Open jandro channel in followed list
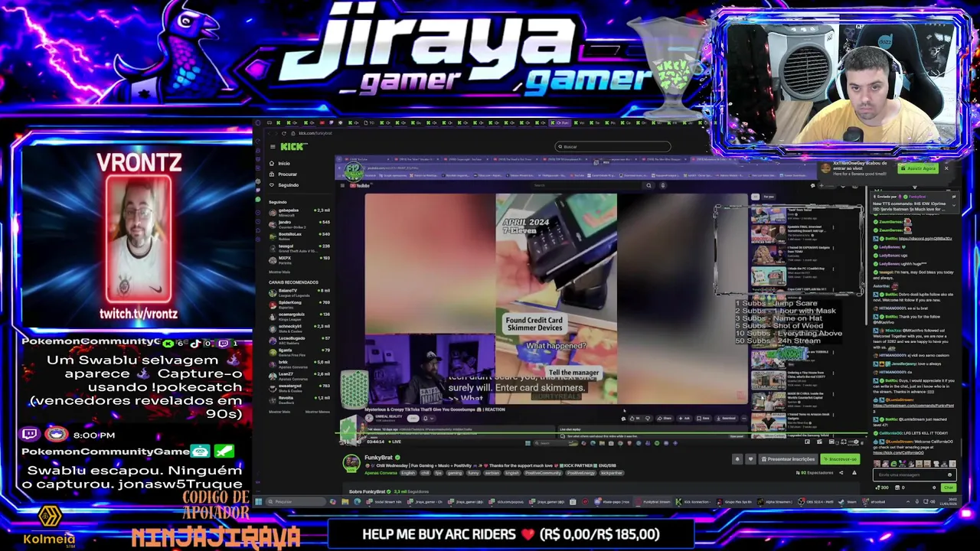Image resolution: width=980 pixels, height=551 pixels. tap(300, 224)
